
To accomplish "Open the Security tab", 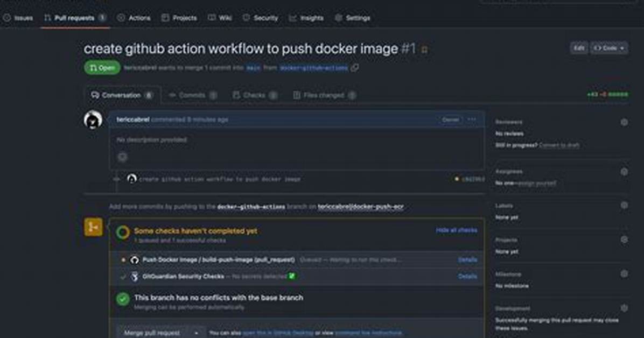I will [261, 18].
